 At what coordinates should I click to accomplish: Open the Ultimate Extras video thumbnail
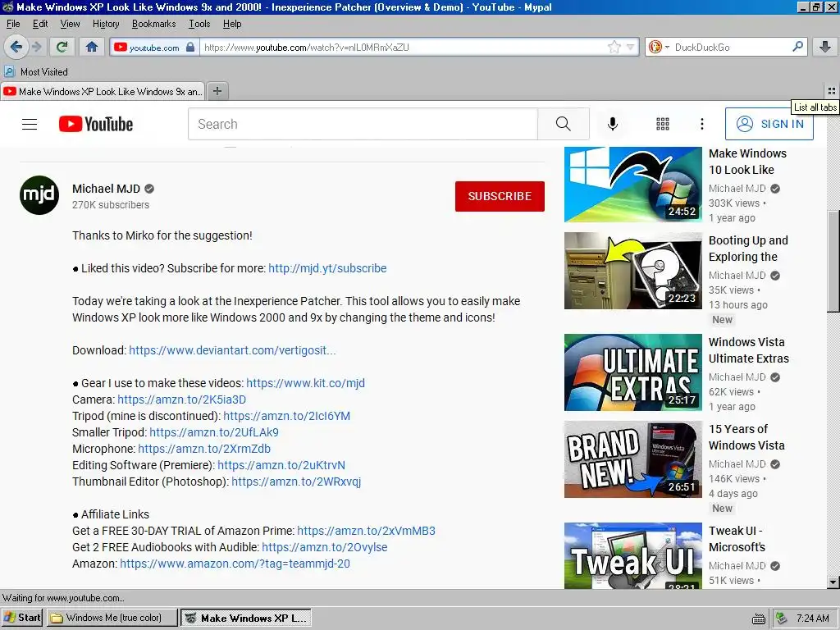[x=632, y=372]
